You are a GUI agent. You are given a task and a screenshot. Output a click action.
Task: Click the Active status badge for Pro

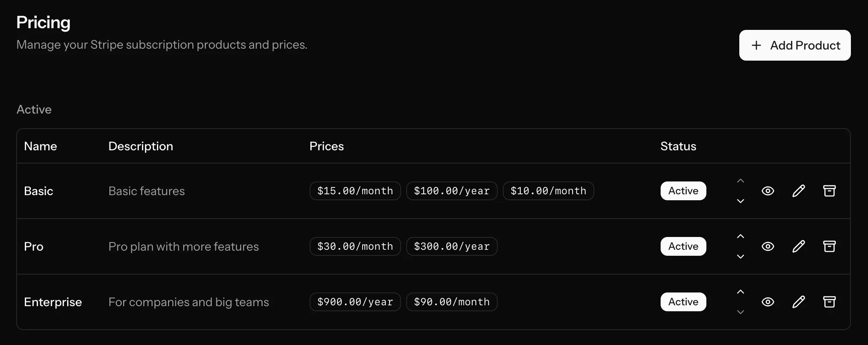pos(683,246)
